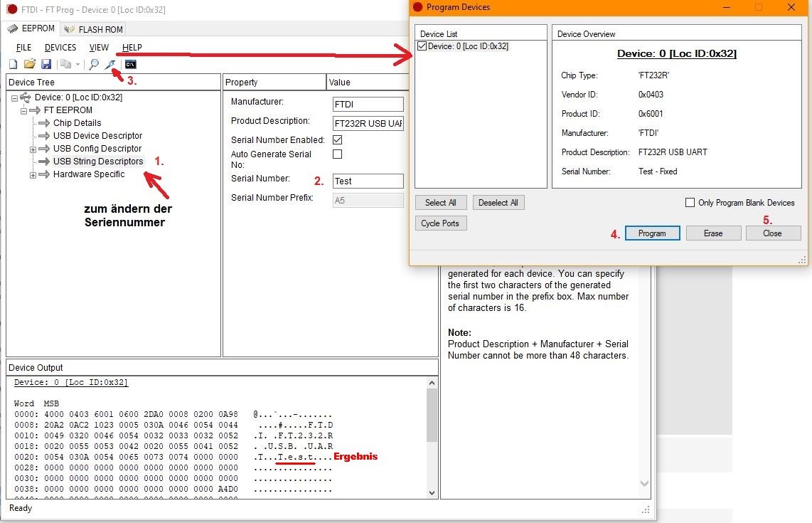This screenshot has width=812, height=523.
Task: Click the copy icon in the toolbar
Action: pos(65,64)
